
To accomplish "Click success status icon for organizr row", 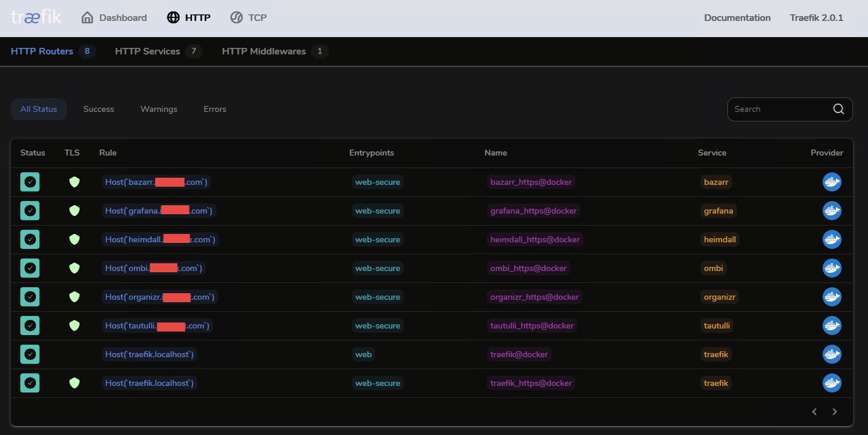I will [30, 297].
